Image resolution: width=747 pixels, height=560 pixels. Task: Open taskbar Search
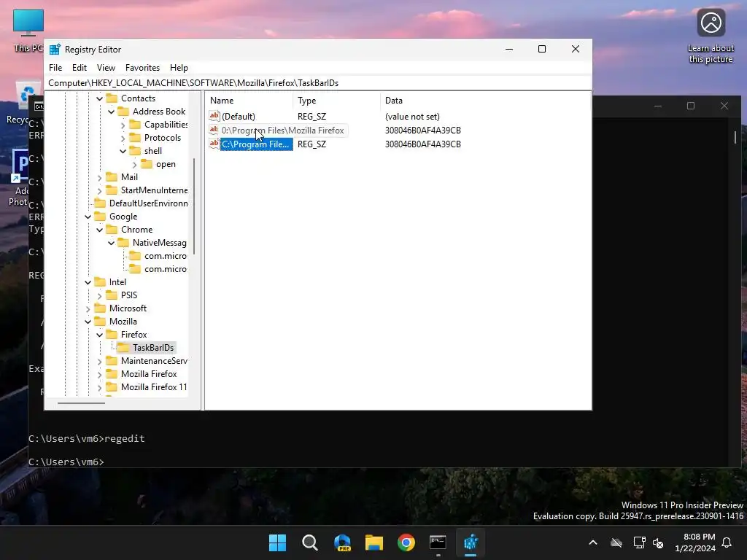click(x=309, y=542)
